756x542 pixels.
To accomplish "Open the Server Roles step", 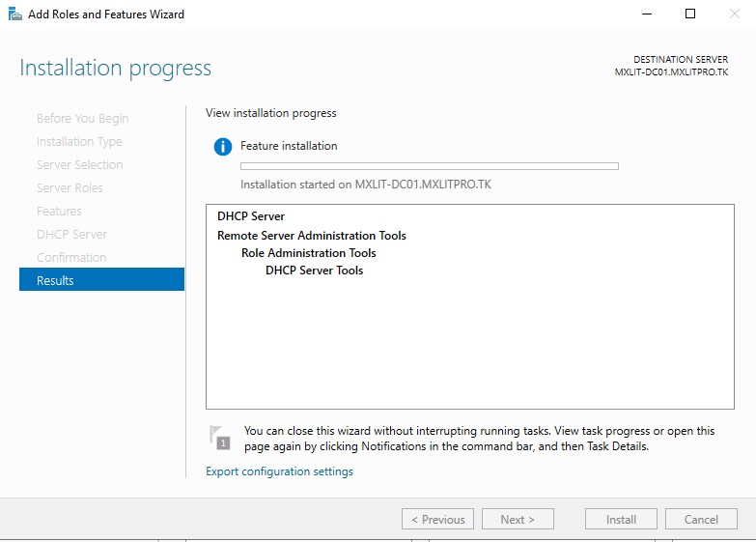I will point(70,187).
